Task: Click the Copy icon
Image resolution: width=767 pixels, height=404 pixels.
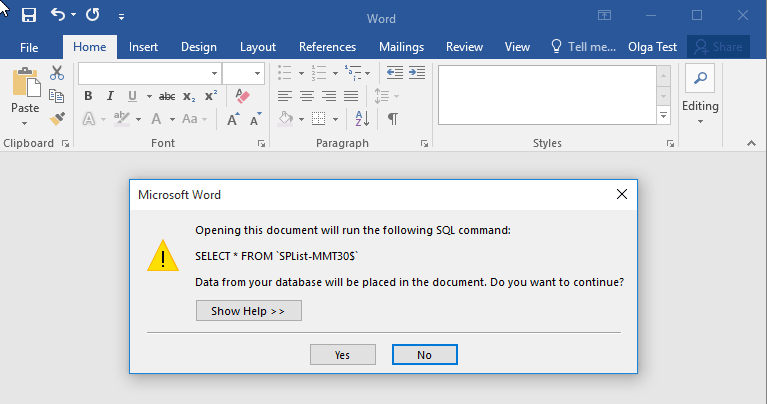Action: [x=57, y=96]
